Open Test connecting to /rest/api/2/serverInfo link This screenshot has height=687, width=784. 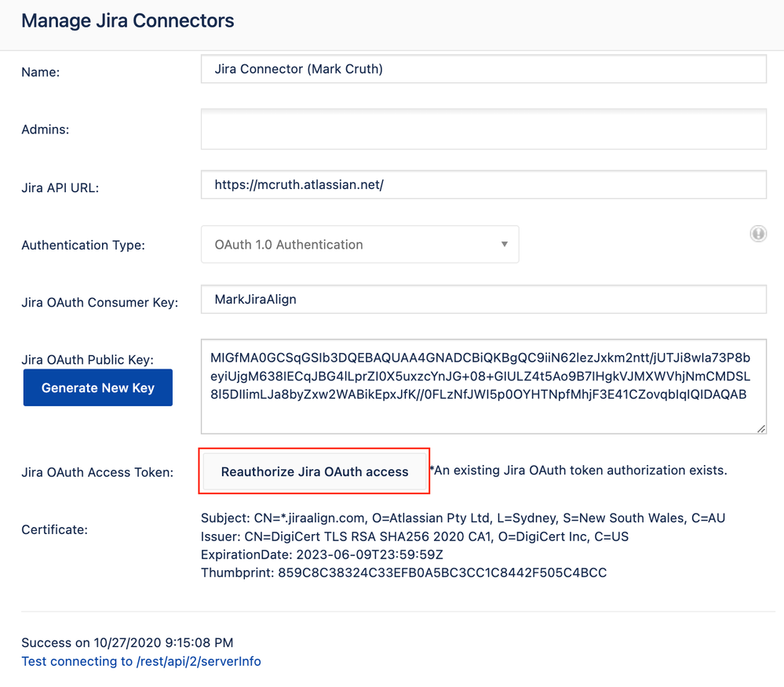tap(141, 661)
